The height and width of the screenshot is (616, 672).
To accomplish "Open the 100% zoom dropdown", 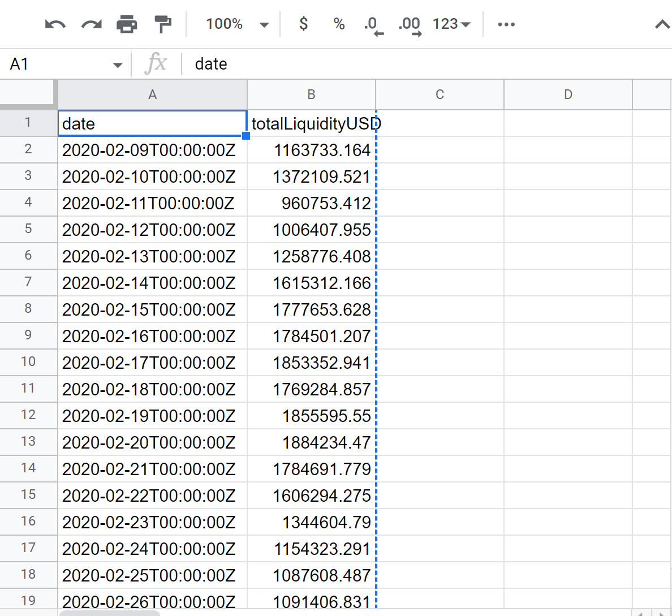I will click(x=237, y=24).
